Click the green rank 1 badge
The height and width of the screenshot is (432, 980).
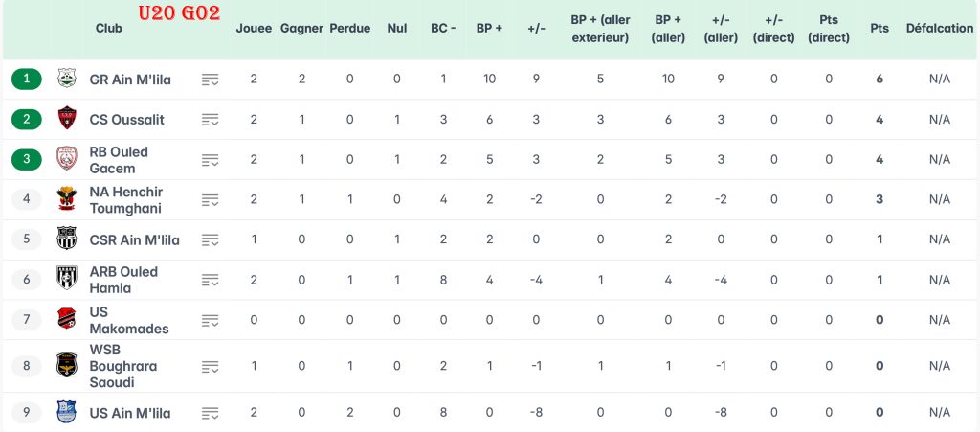pos(27,79)
